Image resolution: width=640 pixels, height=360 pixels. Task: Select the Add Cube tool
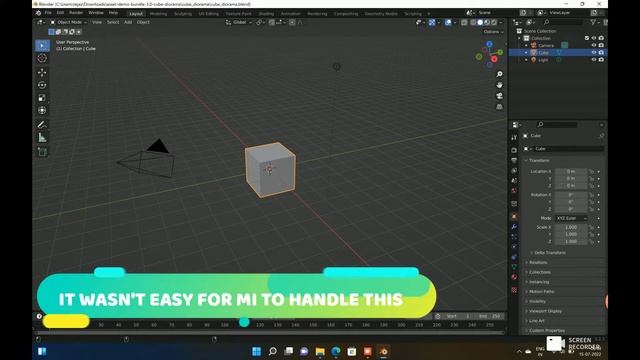point(42,152)
